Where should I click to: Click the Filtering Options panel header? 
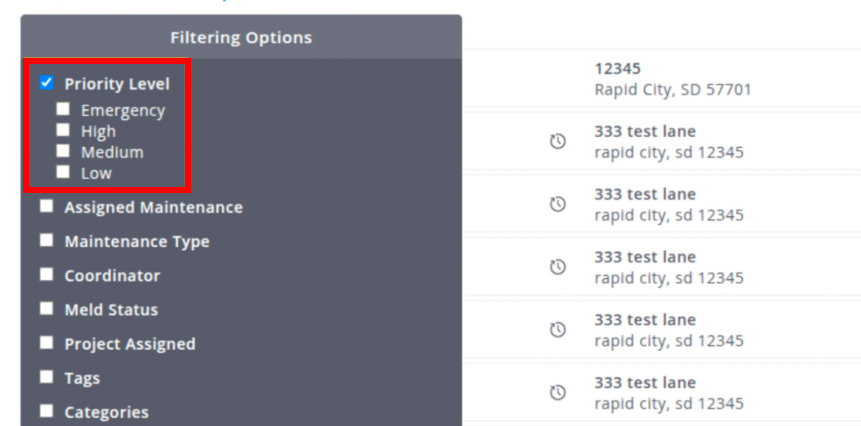click(x=241, y=38)
